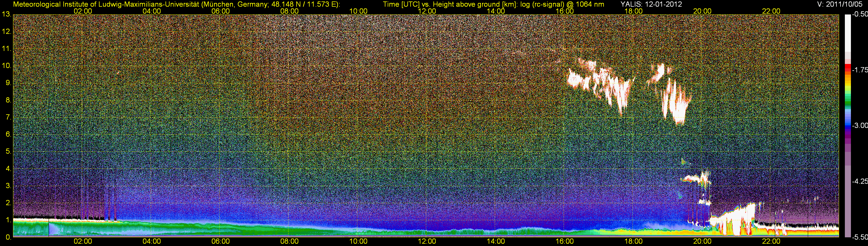Click the 11. km height axis label
The height and width of the screenshot is (246, 868).
(x=7, y=49)
